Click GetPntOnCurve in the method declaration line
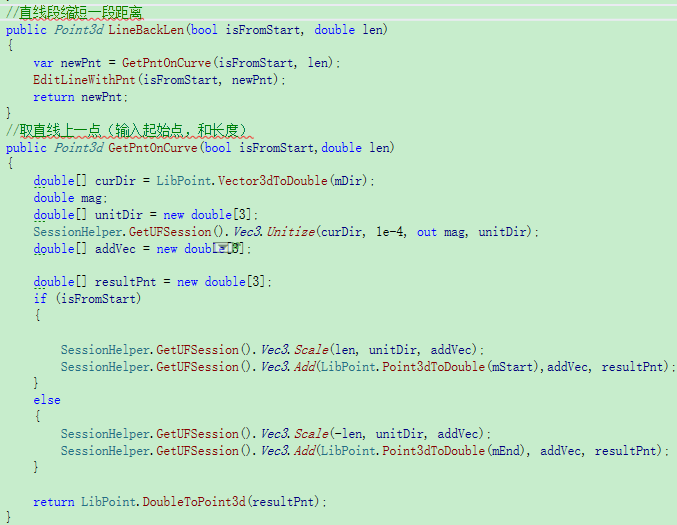Viewport: 677px width, 525px height. coord(153,148)
